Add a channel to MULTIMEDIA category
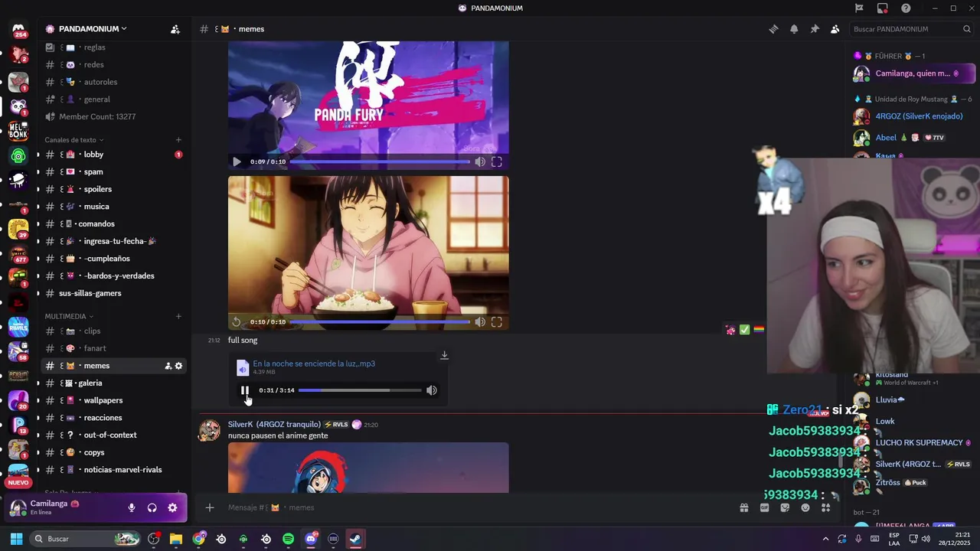 [x=178, y=316]
